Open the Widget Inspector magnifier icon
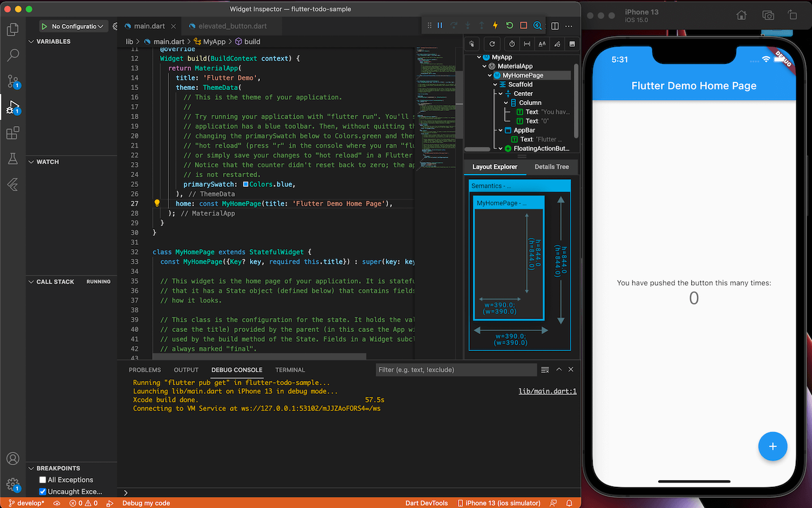 coord(538,25)
